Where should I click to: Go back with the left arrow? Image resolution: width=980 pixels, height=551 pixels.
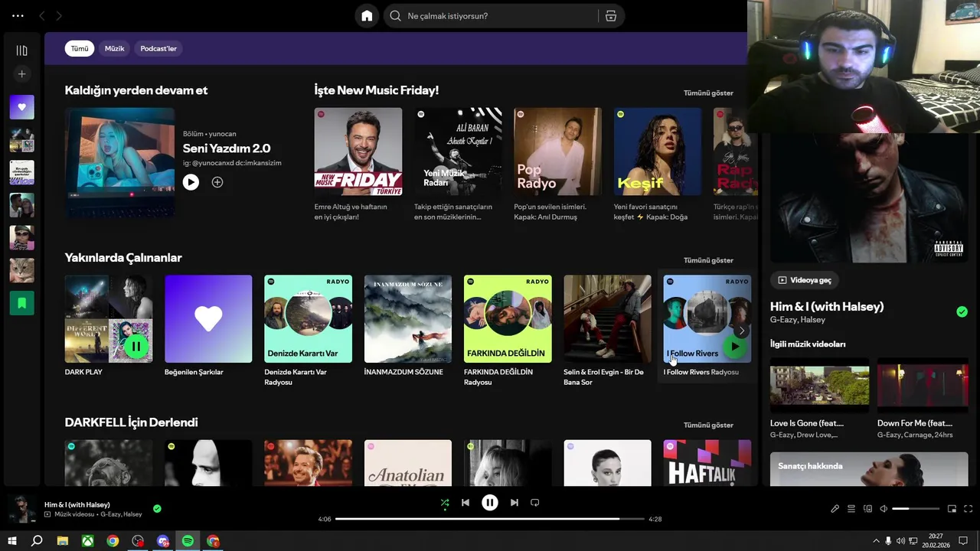point(42,15)
